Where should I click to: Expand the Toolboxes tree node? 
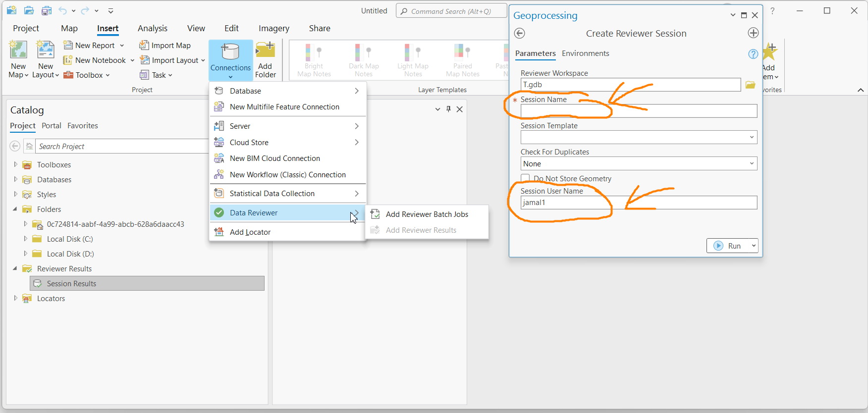tap(15, 164)
